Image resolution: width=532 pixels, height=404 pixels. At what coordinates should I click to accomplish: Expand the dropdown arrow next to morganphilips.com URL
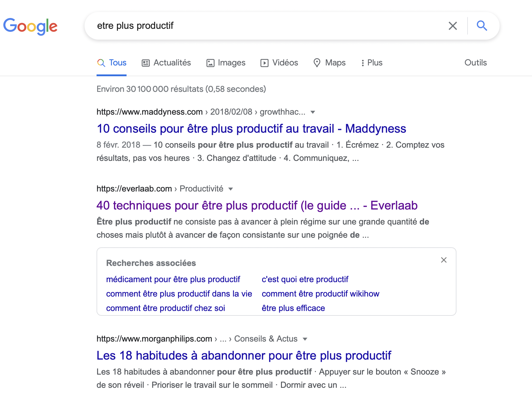pyautogui.click(x=305, y=339)
